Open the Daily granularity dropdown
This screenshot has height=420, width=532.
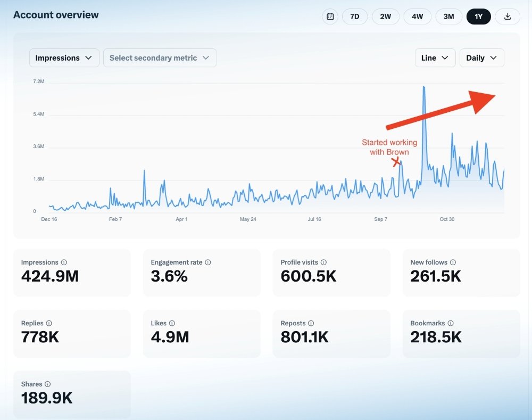[x=481, y=58]
